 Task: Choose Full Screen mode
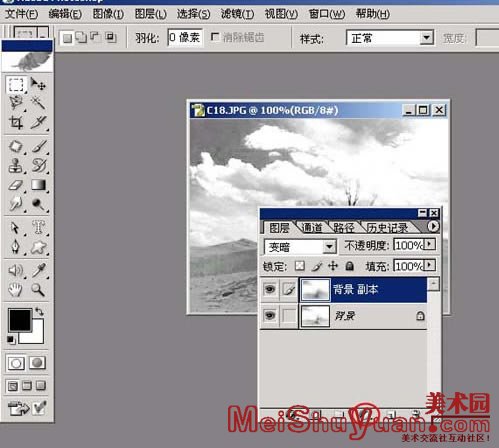pyautogui.click(x=41, y=386)
